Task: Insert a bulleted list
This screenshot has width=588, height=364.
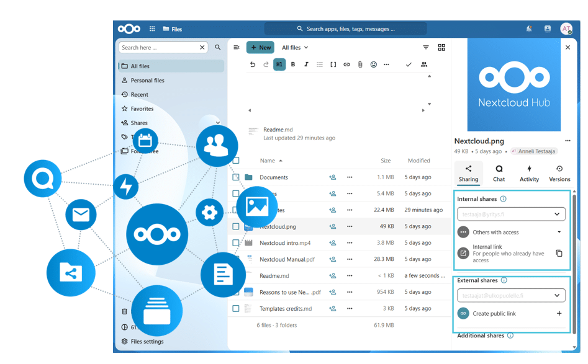Action: click(320, 64)
